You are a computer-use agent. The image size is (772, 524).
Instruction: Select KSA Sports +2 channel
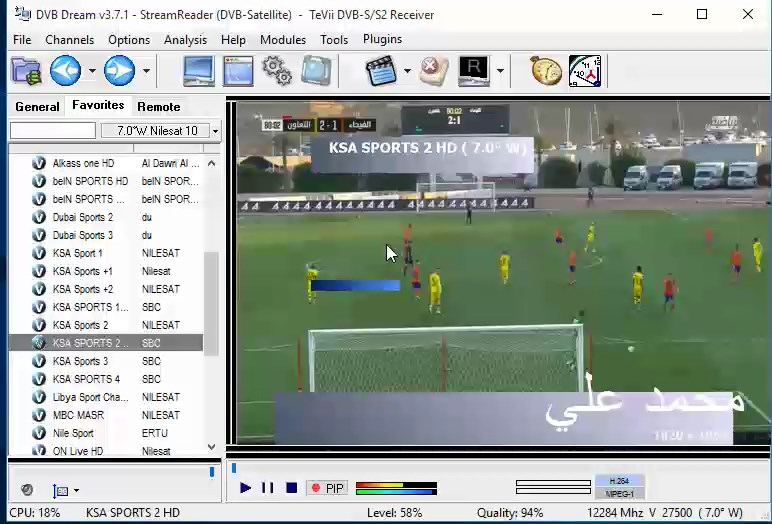point(106,289)
